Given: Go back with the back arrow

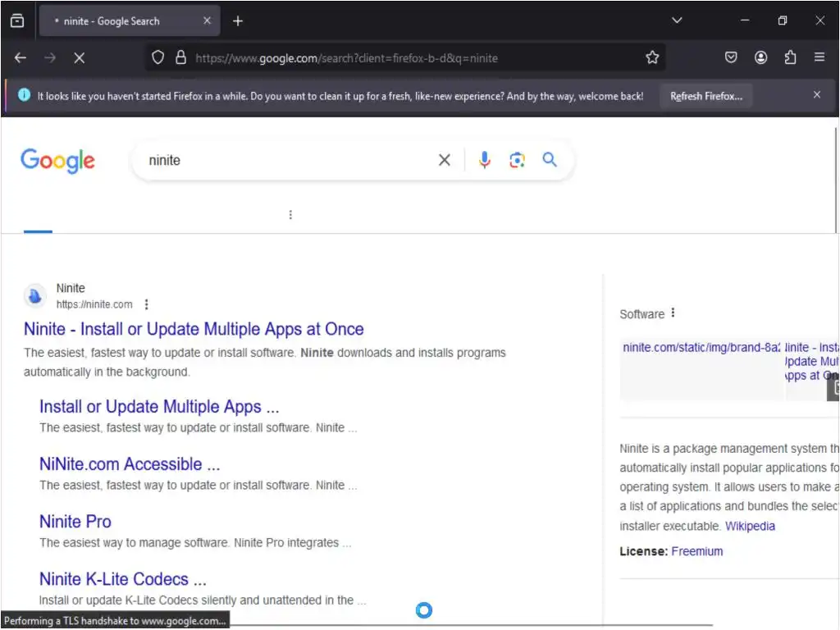Looking at the screenshot, I should coord(21,58).
